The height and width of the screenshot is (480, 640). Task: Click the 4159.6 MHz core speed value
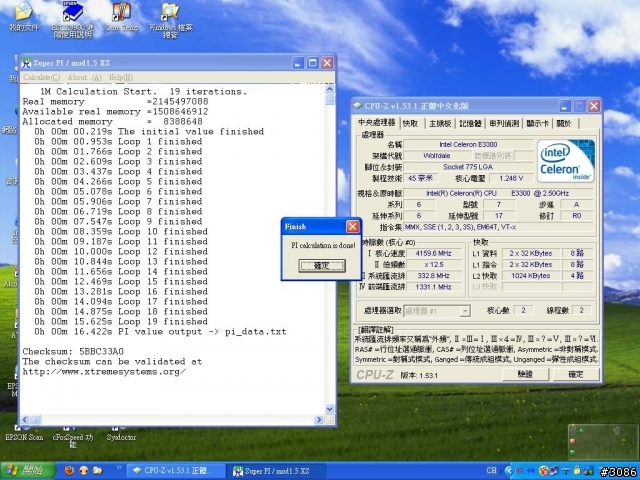tap(433, 253)
